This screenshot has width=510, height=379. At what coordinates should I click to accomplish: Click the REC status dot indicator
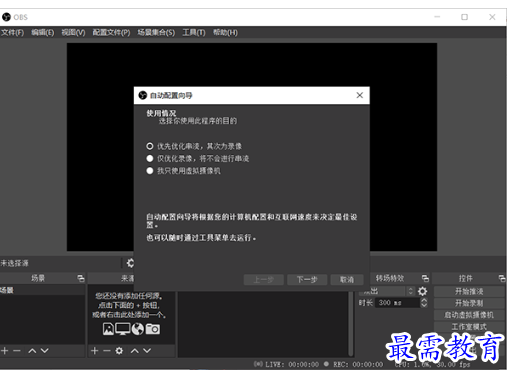pos(326,364)
